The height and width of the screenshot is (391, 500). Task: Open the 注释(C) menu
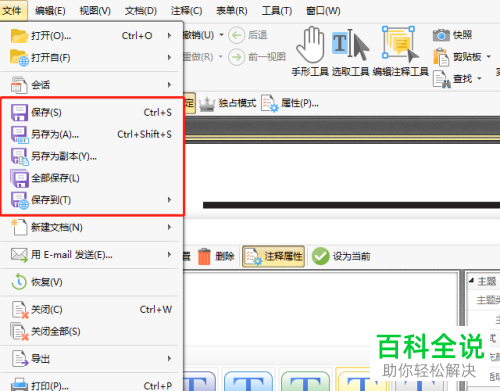186,11
